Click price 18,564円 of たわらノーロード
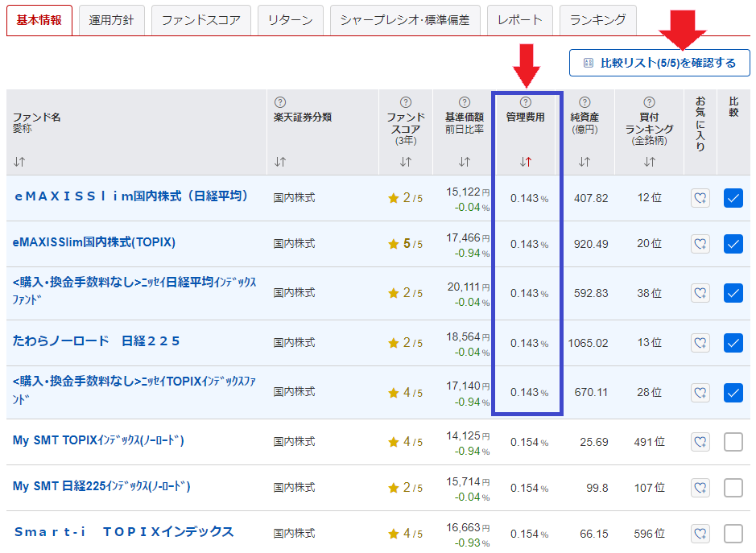 click(468, 336)
